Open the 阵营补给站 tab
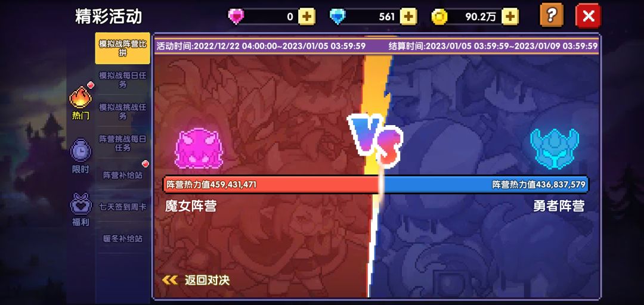The height and width of the screenshot is (305, 644). (x=122, y=175)
